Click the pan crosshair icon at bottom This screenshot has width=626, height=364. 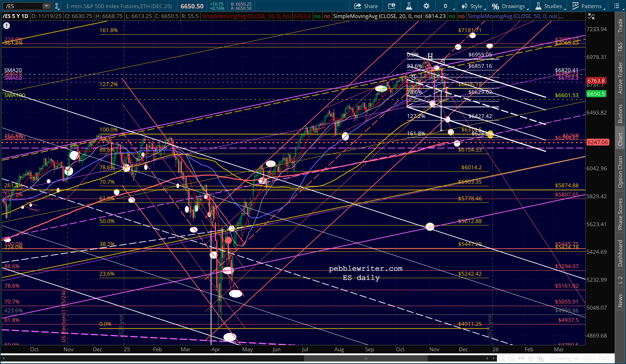(x=531, y=358)
